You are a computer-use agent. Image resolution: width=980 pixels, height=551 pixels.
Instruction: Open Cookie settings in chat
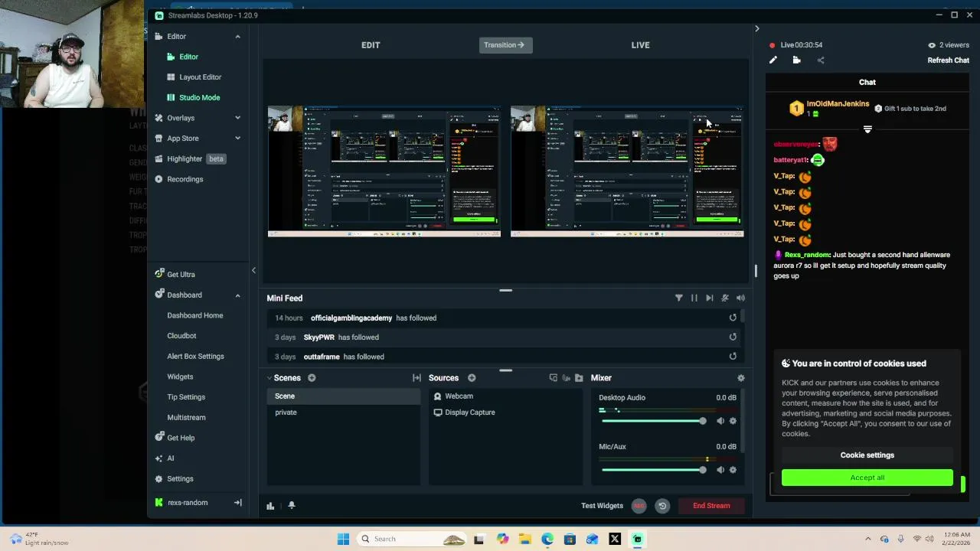pos(867,455)
